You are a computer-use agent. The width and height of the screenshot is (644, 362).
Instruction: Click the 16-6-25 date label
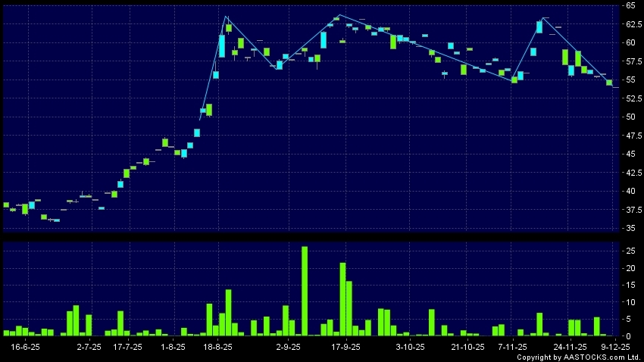[x=25, y=346]
